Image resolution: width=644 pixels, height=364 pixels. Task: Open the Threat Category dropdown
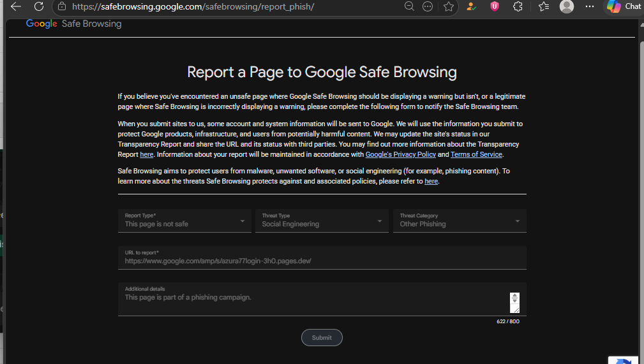460,221
